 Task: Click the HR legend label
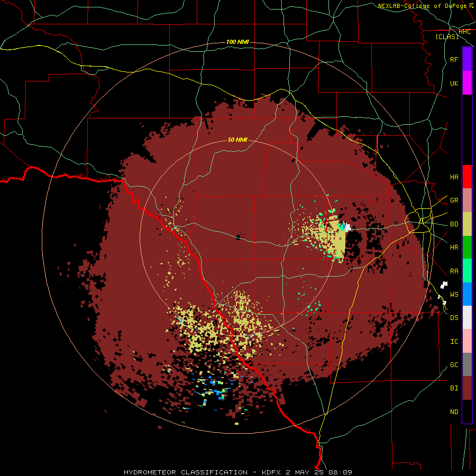click(x=454, y=248)
